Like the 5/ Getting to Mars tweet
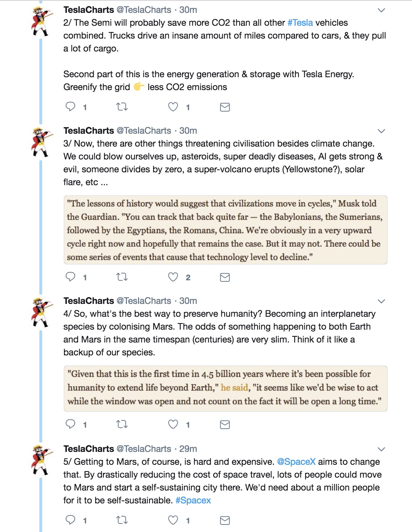 click(x=173, y=520)
